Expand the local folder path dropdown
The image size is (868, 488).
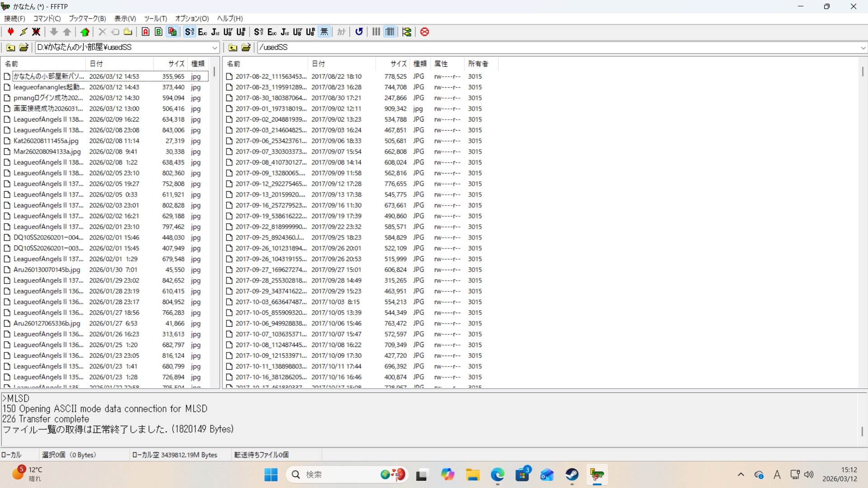point(215,47)
